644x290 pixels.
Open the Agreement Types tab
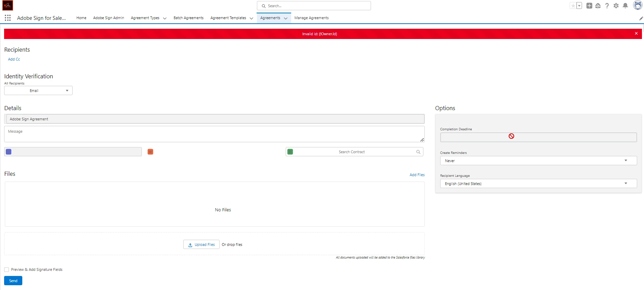(145, 18)
